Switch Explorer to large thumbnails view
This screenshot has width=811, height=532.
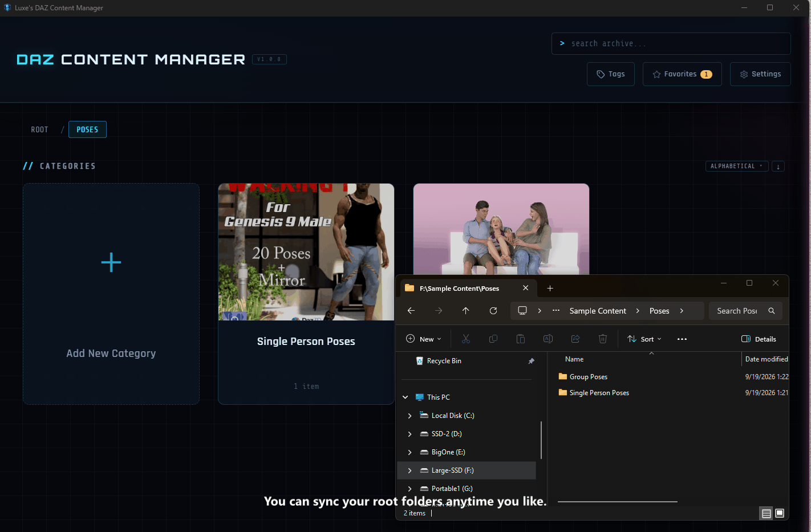(780, 513)
